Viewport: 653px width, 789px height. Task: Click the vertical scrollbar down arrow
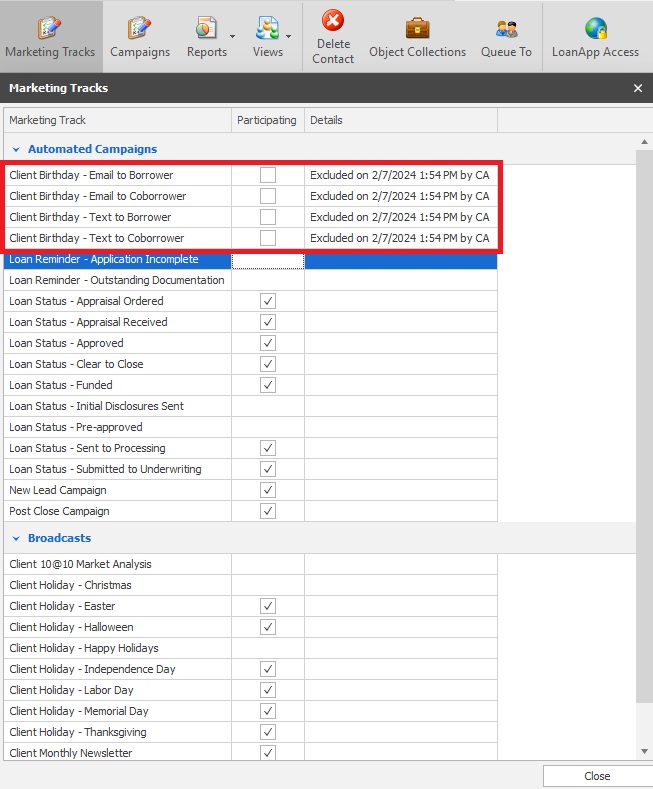(x=644, y=751)
